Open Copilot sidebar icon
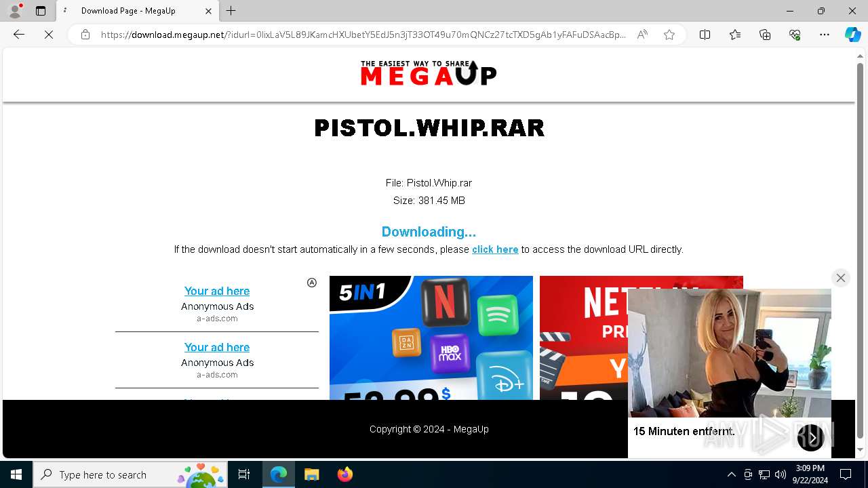The image size is (868, 488). coord(852,35)
